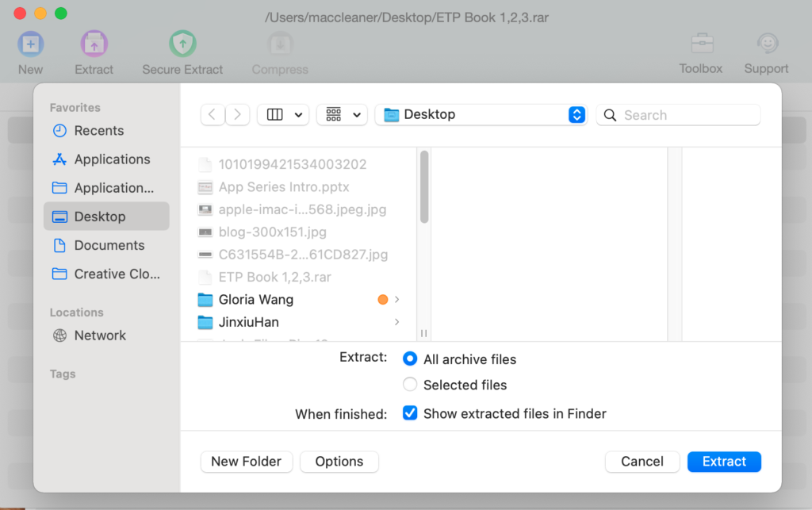
Task: Click the file list vertical scrollbar
Action: (x=424, y=188)
